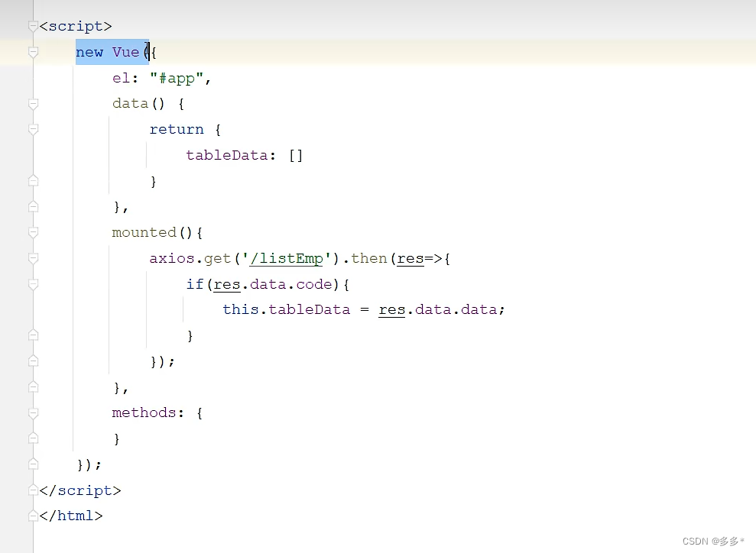Screen dimensions: 756x553
Task: Click fold end marker at </html>
Action: (34, 516)
